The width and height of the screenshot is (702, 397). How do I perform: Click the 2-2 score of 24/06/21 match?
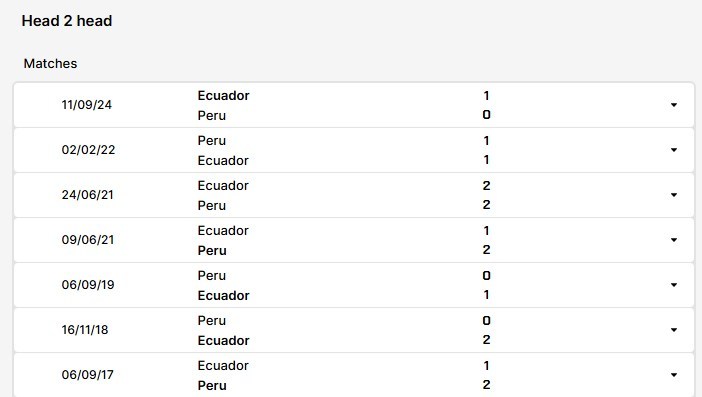point(486,195)
